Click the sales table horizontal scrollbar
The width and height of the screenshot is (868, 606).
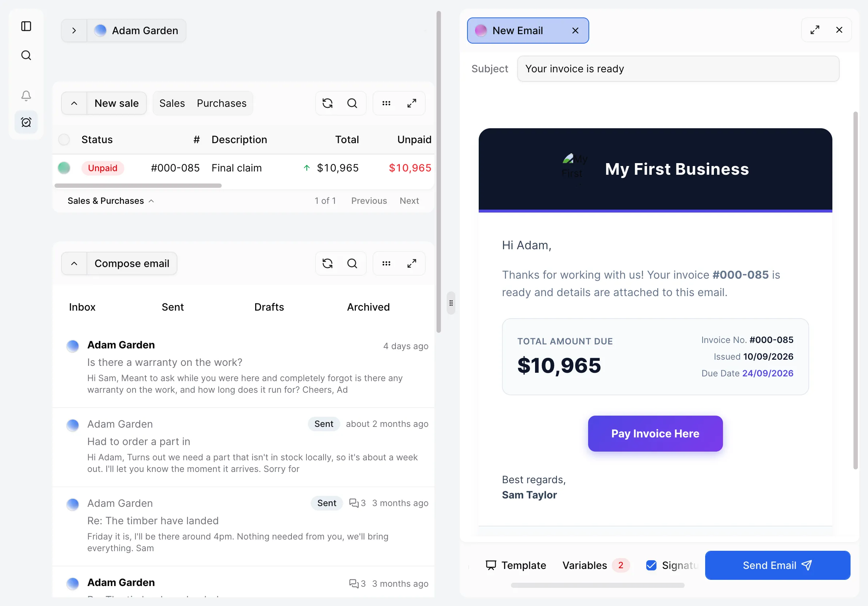click(138, 186)
